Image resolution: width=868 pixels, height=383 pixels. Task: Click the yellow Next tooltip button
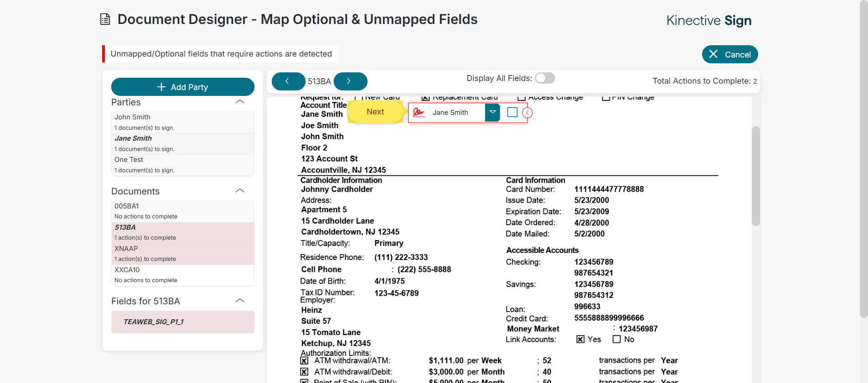click(x=375, y=112)
